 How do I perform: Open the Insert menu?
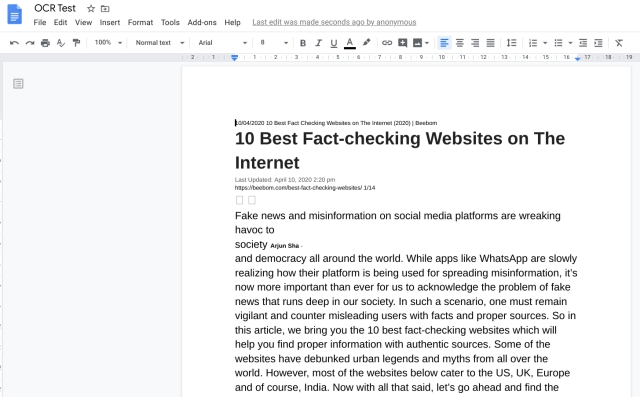tap(110, 22)
